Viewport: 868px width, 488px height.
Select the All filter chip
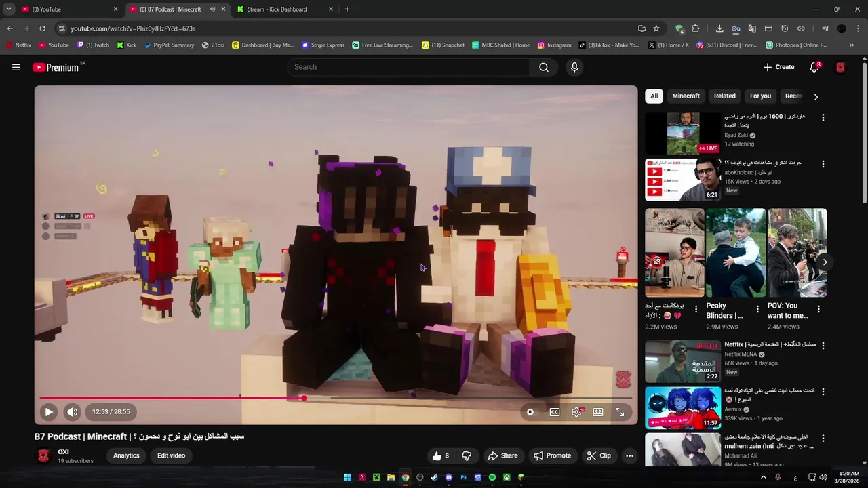coord(654,96)
